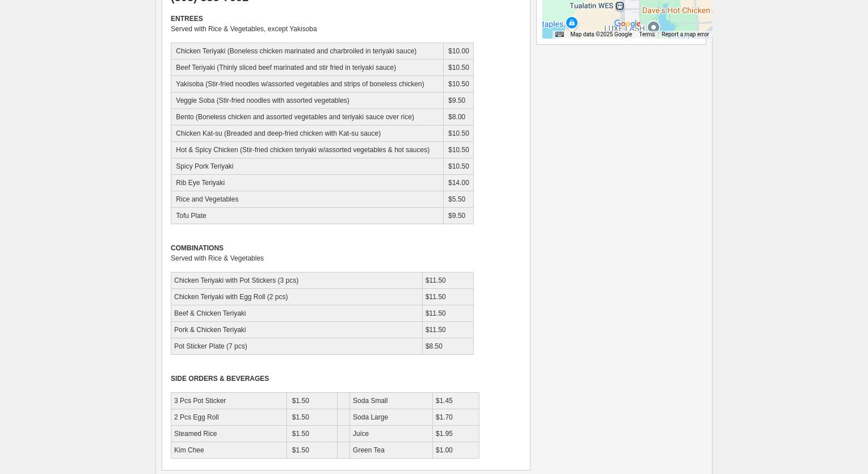Click the $1.95 Juice price
The width and height of the screenshot is (868, 474).
444,434
